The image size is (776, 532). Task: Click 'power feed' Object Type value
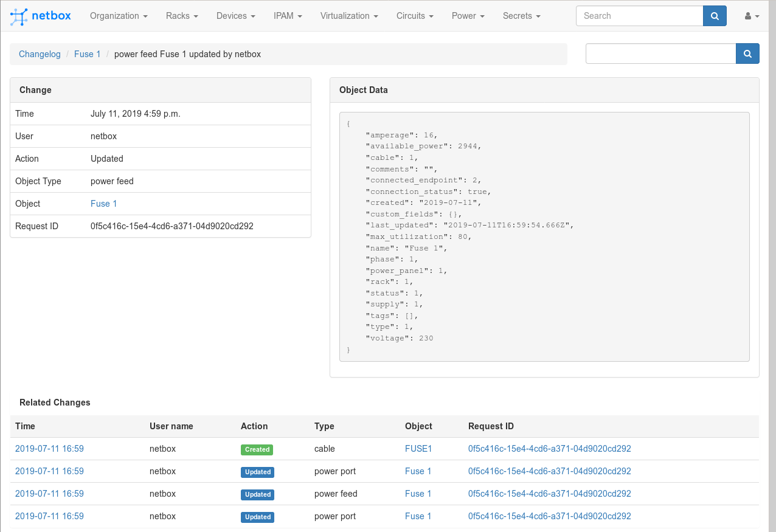coord(112,181)
